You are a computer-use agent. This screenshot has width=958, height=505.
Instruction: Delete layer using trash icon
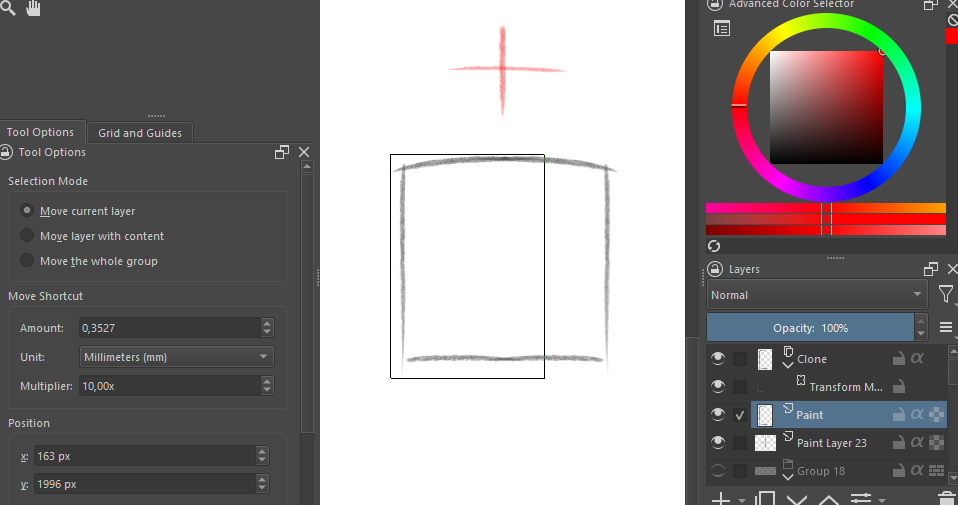coord(946,498)
